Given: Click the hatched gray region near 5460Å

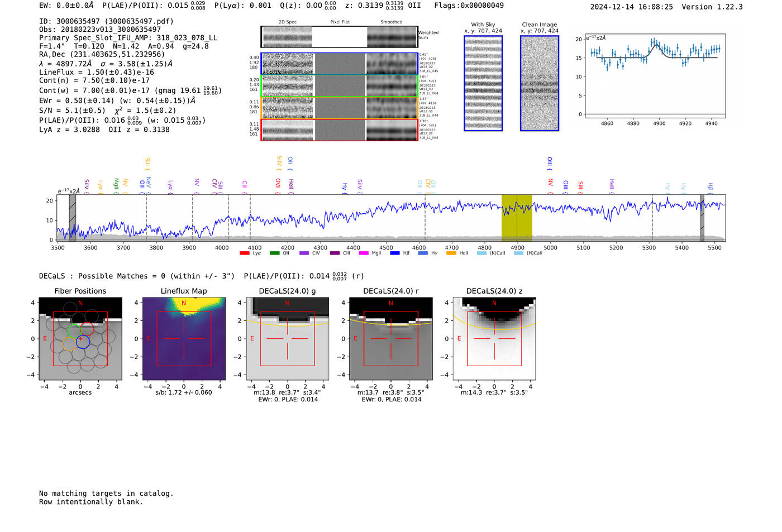Looking at the screenshot, I should (x=702, y=218).
